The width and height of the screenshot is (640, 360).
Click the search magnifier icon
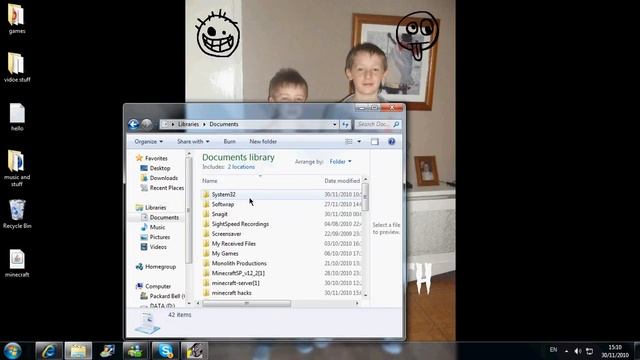click(396, 124)
